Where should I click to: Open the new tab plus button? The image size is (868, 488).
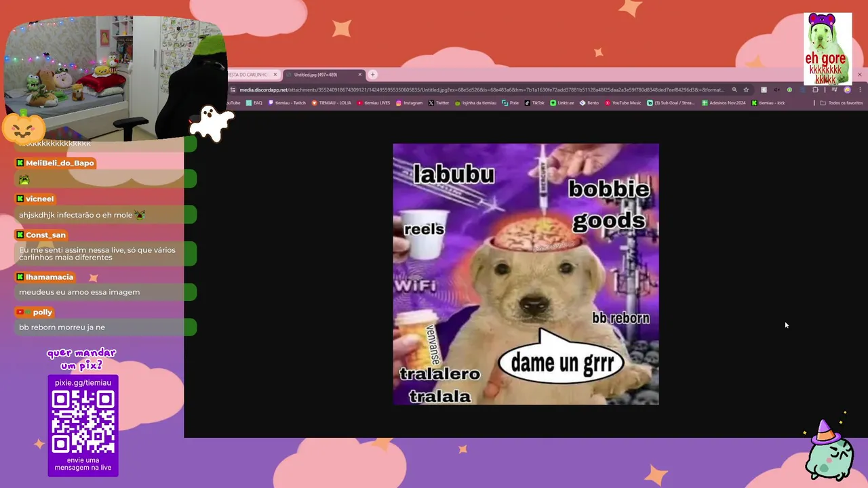point(373,75)
